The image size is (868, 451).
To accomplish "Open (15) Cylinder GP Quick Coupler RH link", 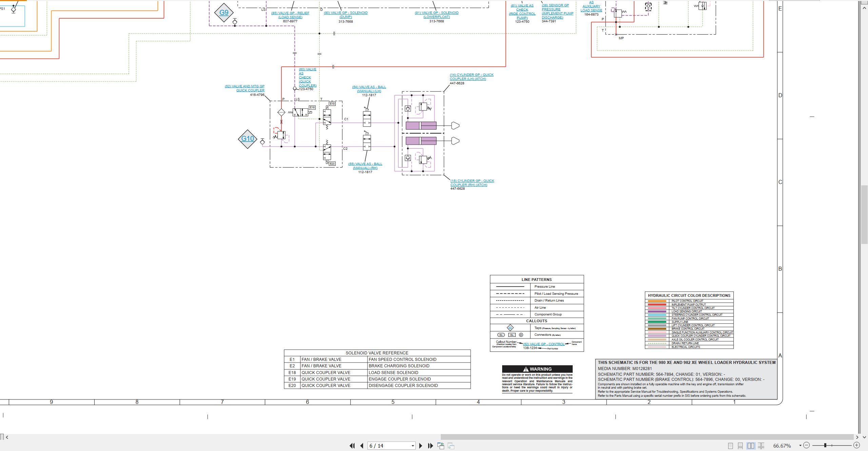I will coord(472,183).
